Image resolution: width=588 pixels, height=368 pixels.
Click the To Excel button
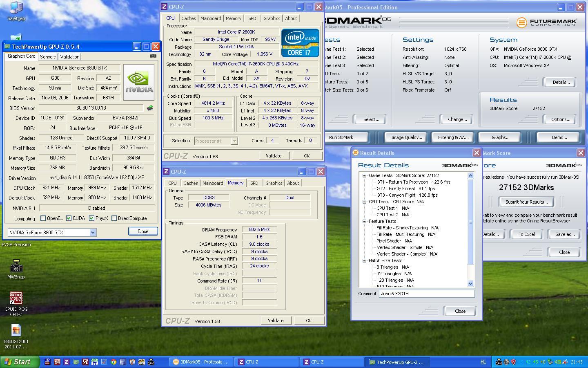(x=527, y=234)
